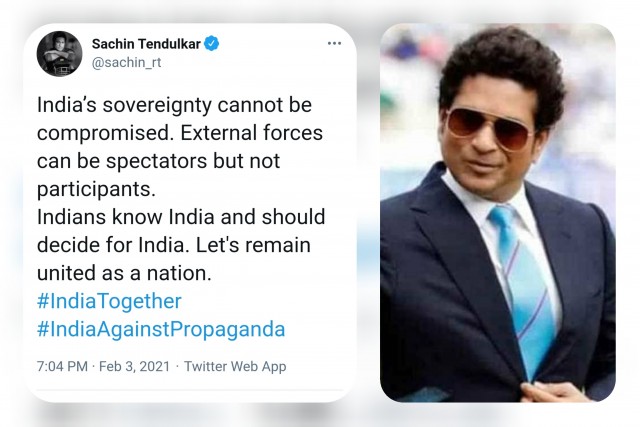
Task: Click the blue verified badge
Action: [211, 43]
